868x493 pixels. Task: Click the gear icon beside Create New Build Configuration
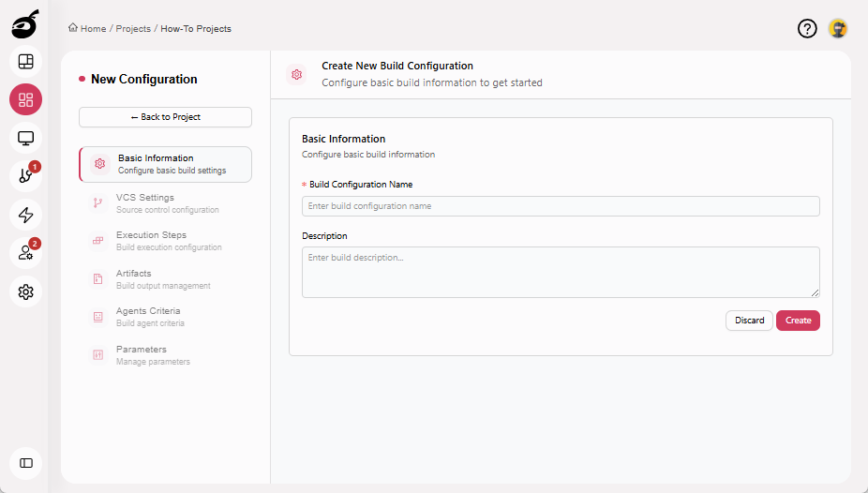tap(297, 74)
